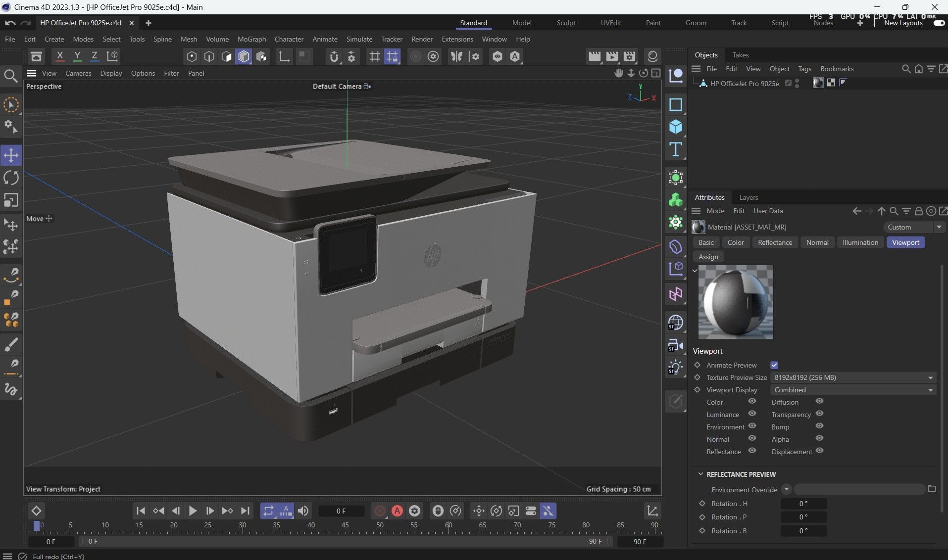948x560 pixels.
Task: Toggle X axis lock
Action: pos(60,56)
